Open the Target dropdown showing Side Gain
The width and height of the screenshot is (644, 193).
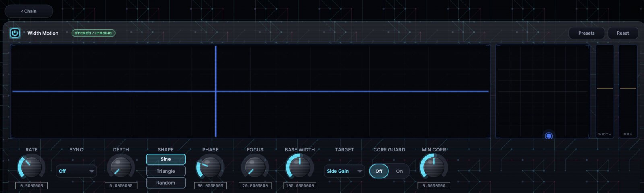tap(344, 171)
